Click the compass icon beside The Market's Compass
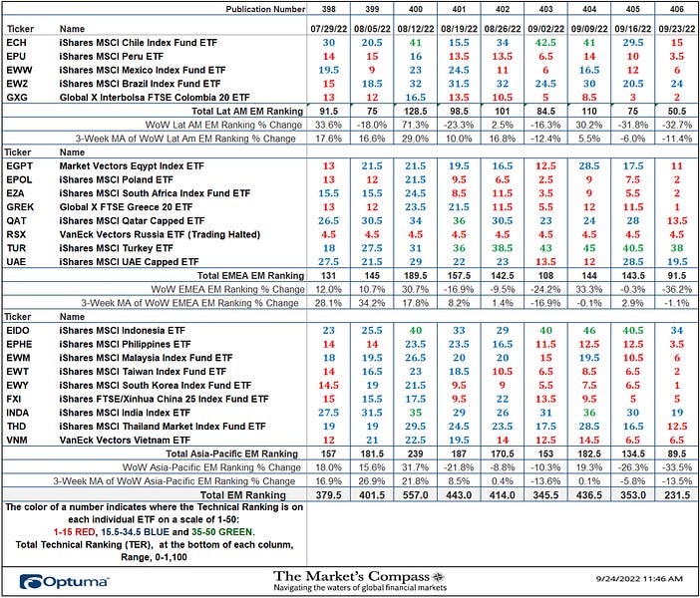 (439, 577)
